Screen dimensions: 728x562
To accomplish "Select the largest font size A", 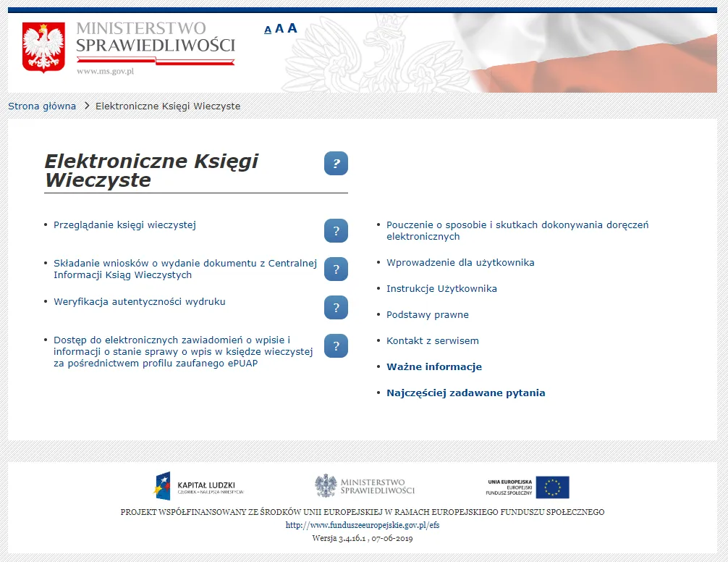I will click(292, 28).
